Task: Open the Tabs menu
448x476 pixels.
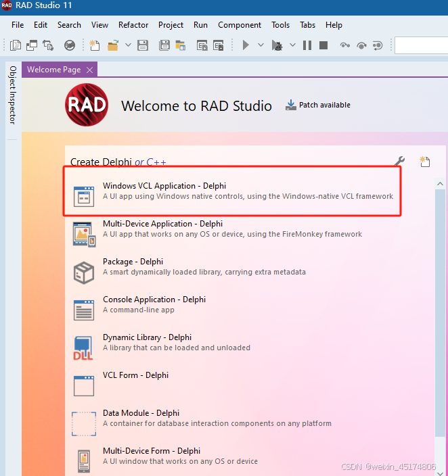Action: pyautogui.click(x=307, y=25)
